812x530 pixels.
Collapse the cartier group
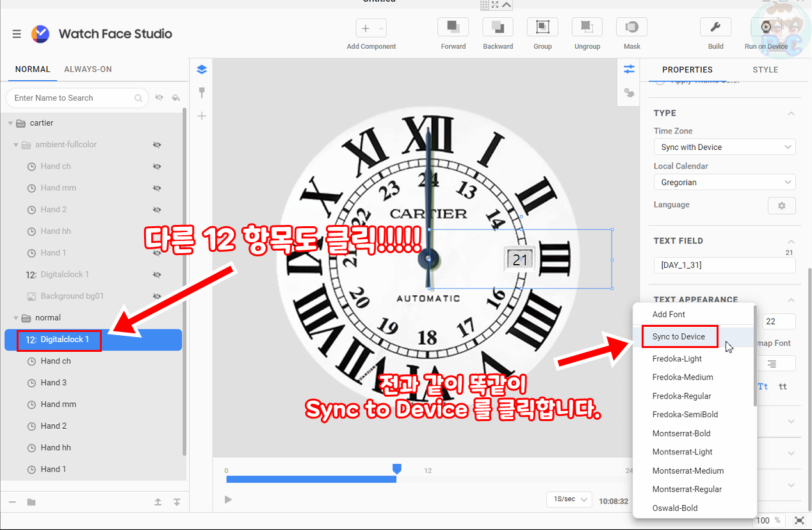point(10,123)
